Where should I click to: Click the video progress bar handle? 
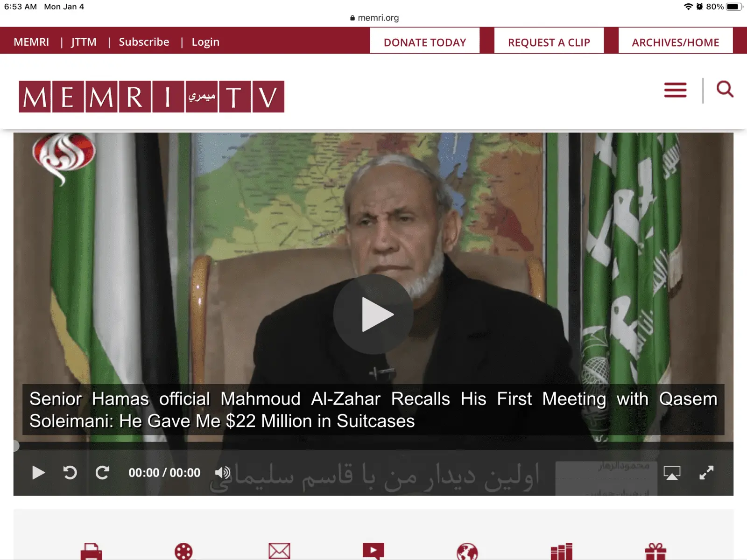15,446
